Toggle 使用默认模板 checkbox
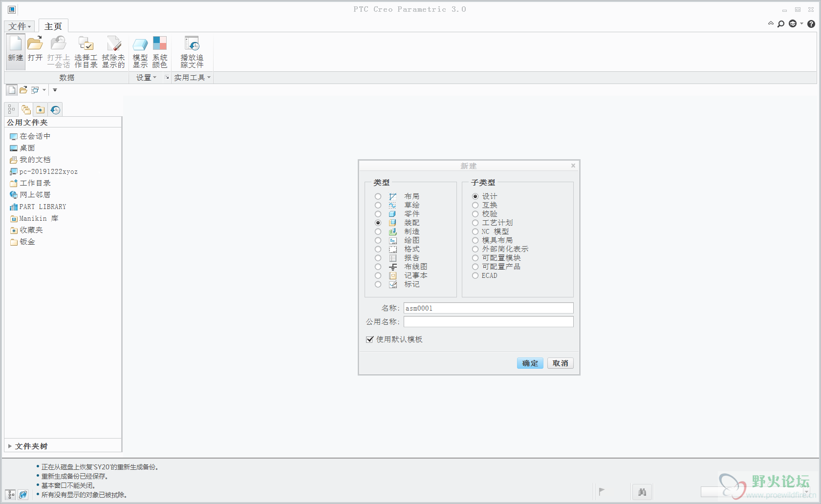Screen dimensions: 821x504 click(369, 339)
